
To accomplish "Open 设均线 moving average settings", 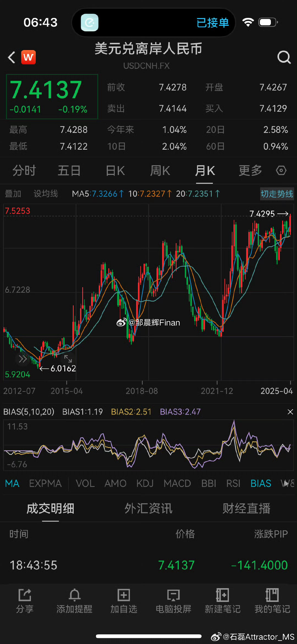I will click(x=46, y=194).
